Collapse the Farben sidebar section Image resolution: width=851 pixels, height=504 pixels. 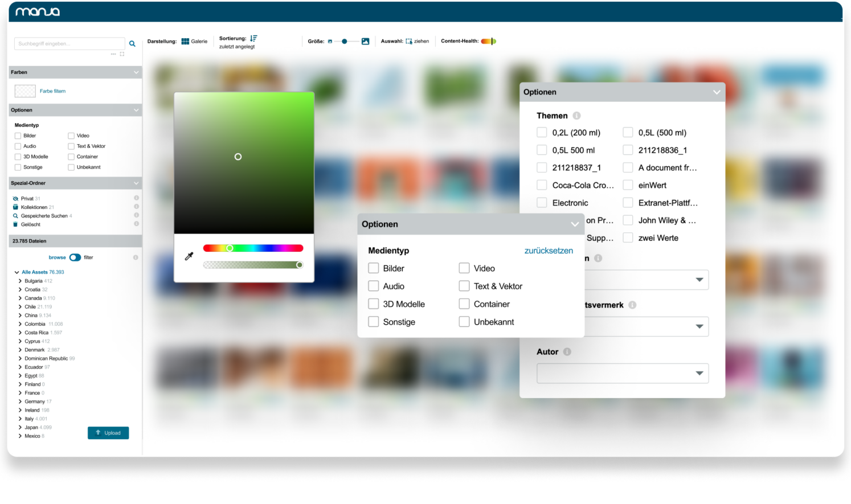pyautogui.click(x=136, y=72)
